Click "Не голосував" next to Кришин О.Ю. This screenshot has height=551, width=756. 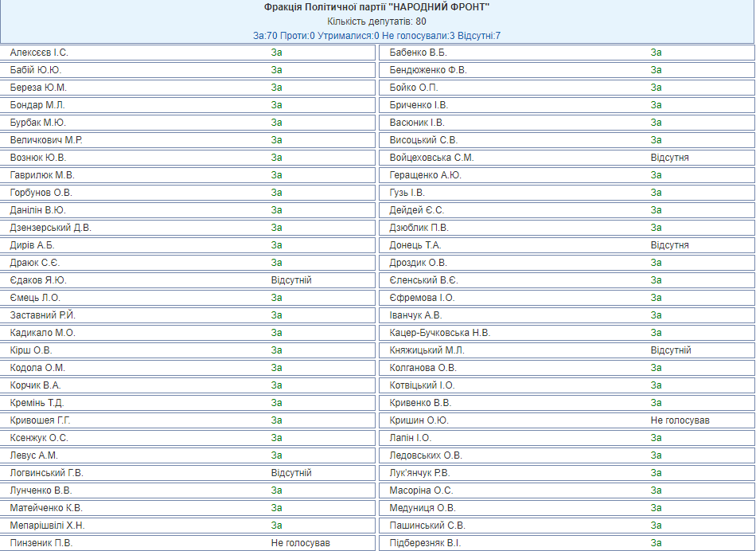[680, 420]
